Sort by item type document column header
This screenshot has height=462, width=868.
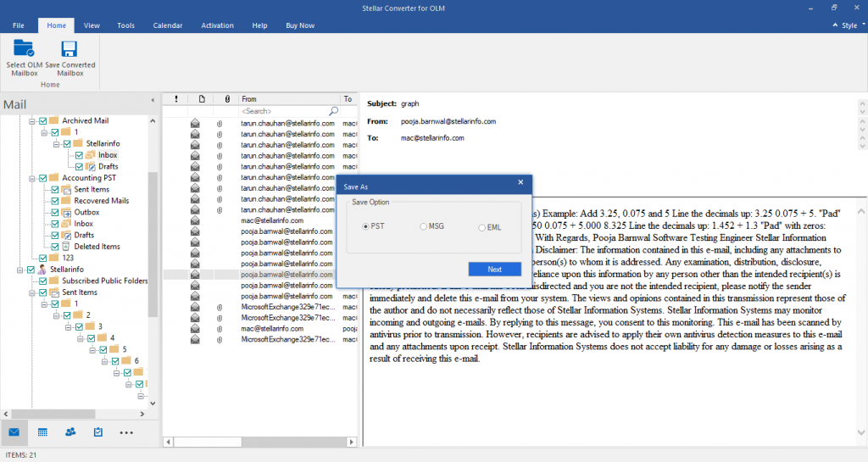point(202,99)
